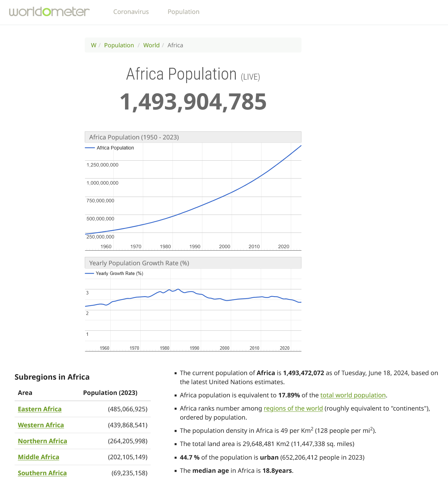Click the 17.89% share figure

(289, 395)
